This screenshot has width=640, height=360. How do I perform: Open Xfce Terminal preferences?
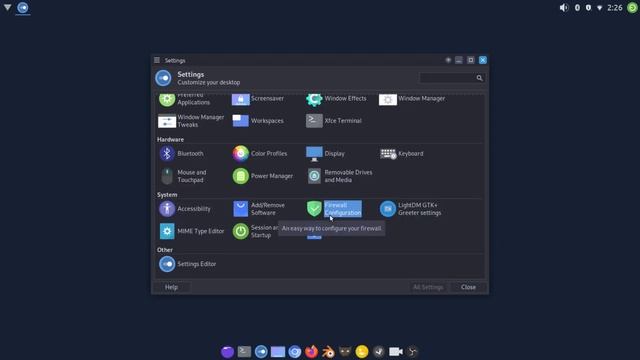click(x=333, y=121)
